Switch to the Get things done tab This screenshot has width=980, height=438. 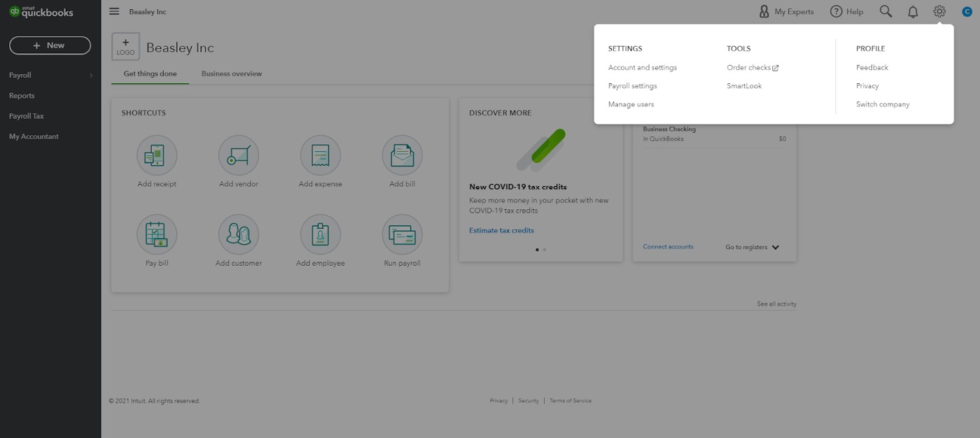click(150, 73)
